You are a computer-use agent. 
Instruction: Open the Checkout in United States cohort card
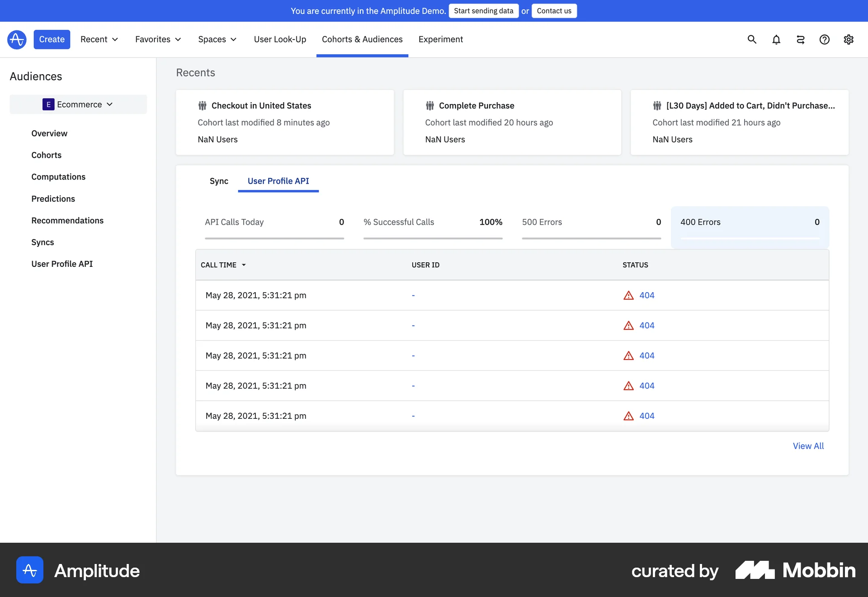click(285, 123)
